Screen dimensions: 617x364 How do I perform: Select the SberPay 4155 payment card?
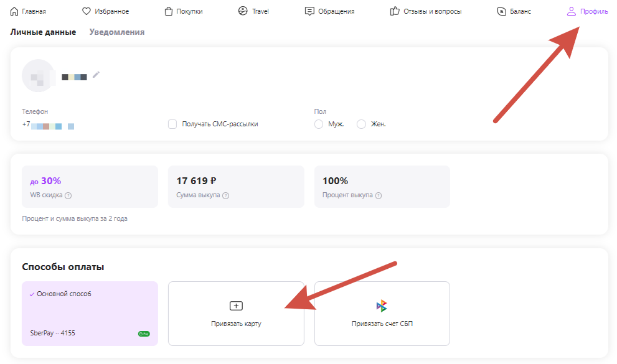coord(90,313)
